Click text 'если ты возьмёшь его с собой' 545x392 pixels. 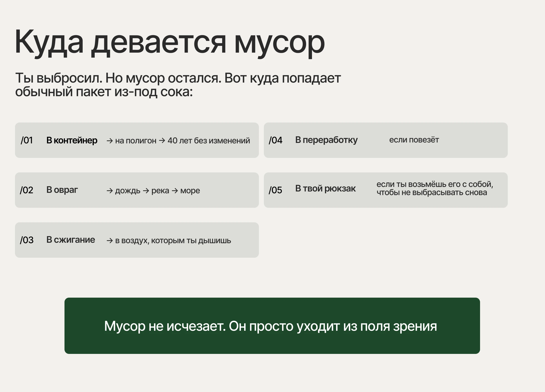(434, 184)
